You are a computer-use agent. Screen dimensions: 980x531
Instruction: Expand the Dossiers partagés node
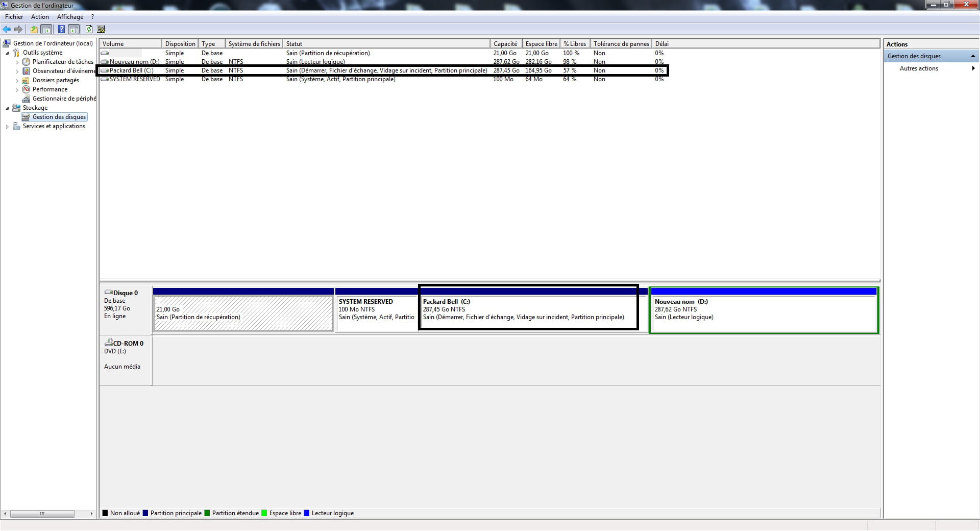pos(17,81)
